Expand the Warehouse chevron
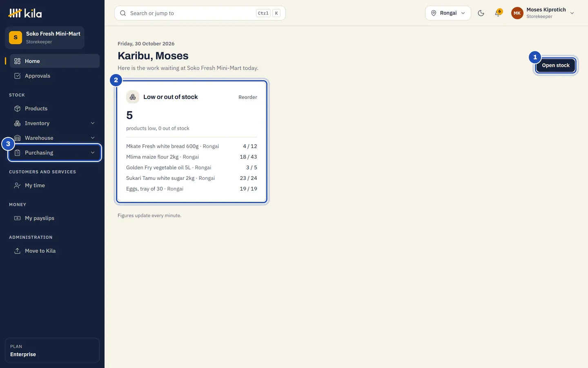This screenshot has height=368, width=588. click(93, 138)
